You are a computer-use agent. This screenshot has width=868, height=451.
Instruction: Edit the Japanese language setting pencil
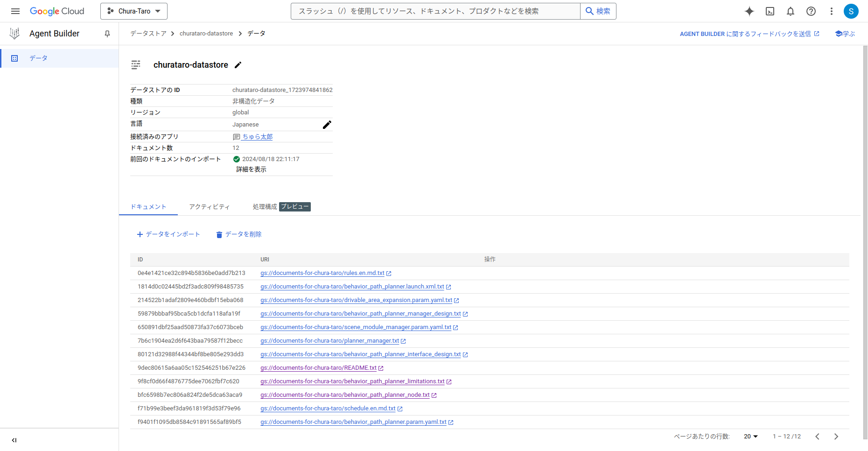coord(327,125)
